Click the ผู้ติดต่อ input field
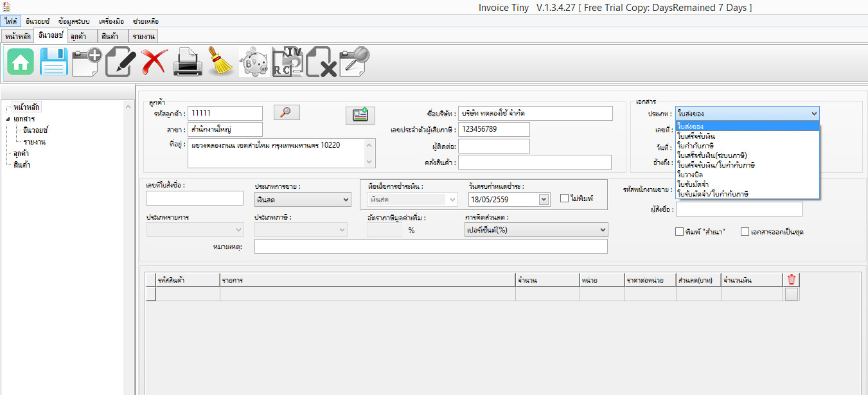 494,146
